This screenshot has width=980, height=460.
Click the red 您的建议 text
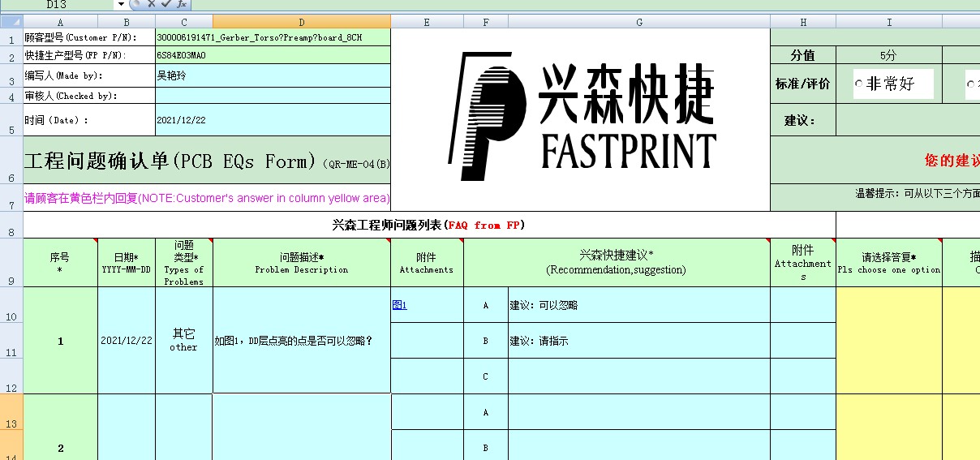[x=952, y=161]
